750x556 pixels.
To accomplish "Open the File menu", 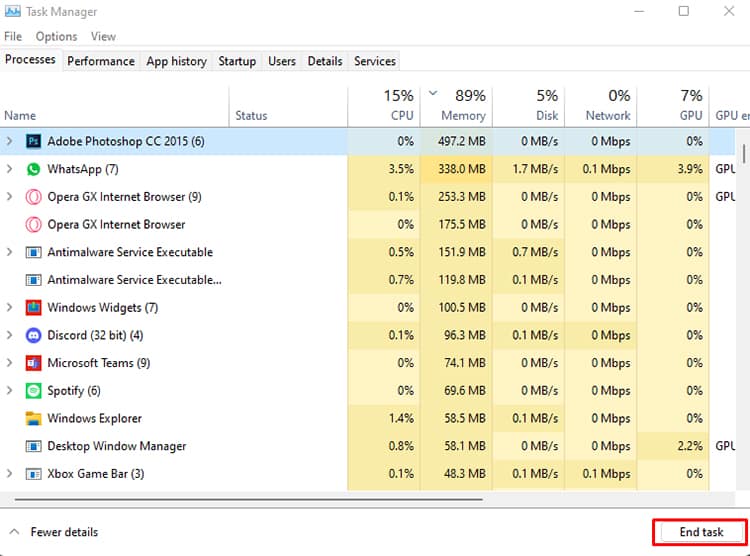I will coord(13,36).
